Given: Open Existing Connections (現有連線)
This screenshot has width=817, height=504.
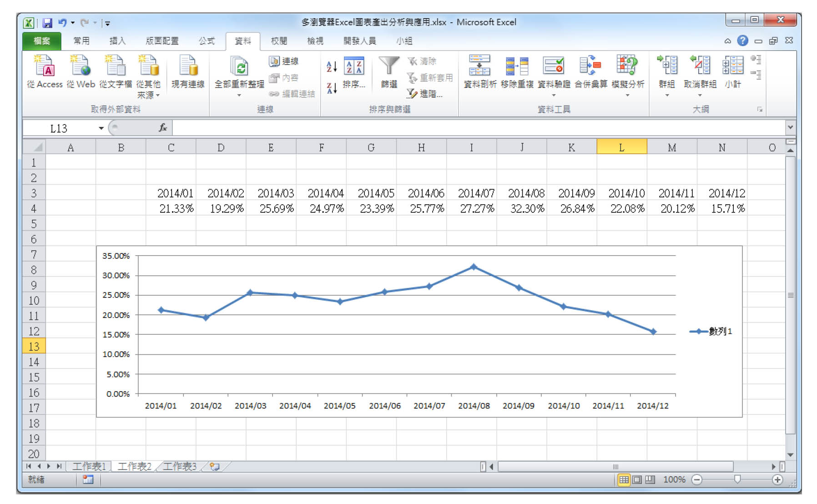Looking at the screenshot, I should point(188,71).
